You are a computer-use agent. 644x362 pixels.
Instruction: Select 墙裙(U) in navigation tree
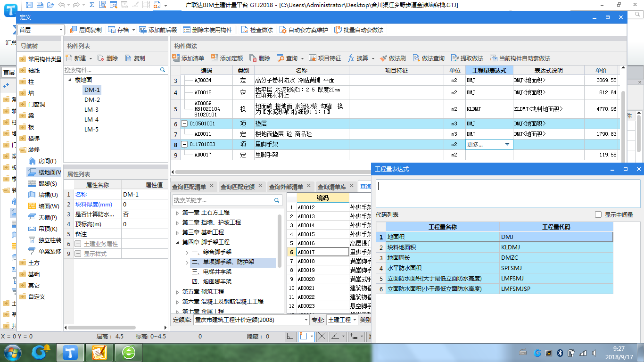pyautogui.click(x=42, y=195)
